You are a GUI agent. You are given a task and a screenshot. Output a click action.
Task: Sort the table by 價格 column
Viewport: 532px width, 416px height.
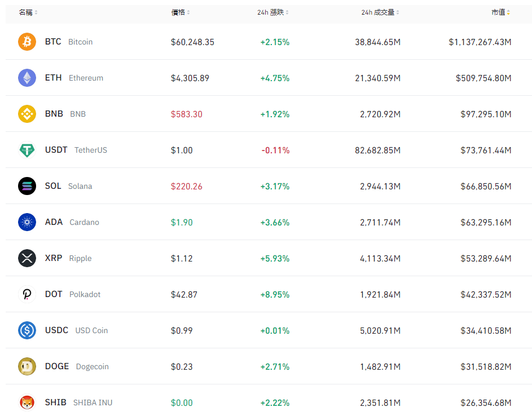181,12
